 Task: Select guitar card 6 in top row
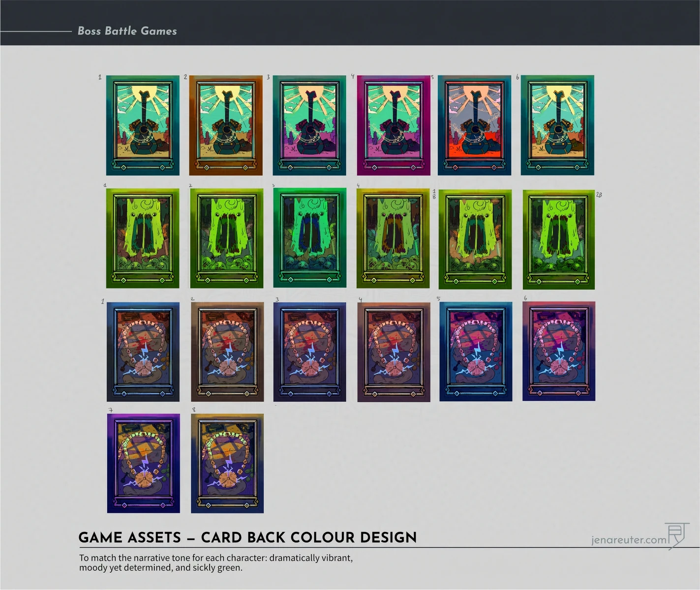point(557,125)
